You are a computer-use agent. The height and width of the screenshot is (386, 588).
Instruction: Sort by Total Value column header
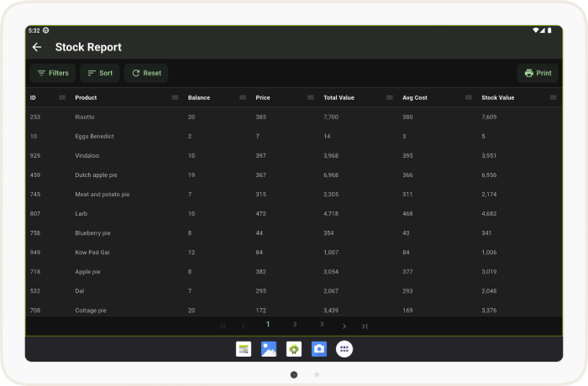pos(339,98)
